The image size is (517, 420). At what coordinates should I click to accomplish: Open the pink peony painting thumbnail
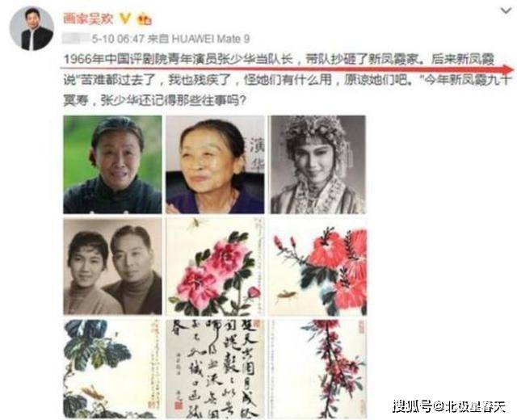click(x=215, y=267)
